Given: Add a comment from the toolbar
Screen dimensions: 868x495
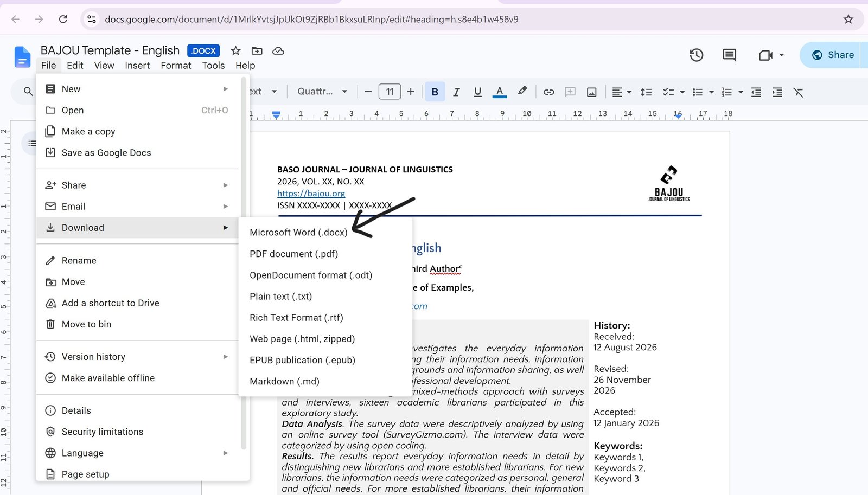Looking at the screenshot, I should pos(570,92).
